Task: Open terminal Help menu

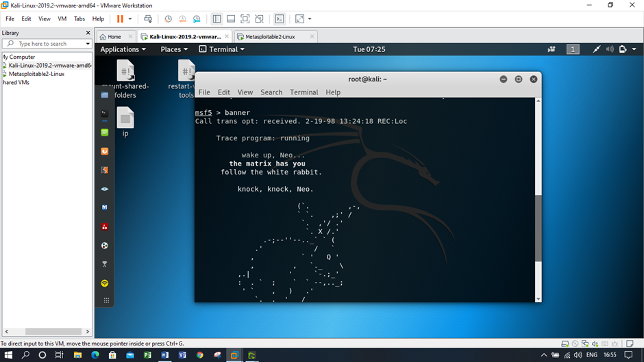Action: pos(333,92)
